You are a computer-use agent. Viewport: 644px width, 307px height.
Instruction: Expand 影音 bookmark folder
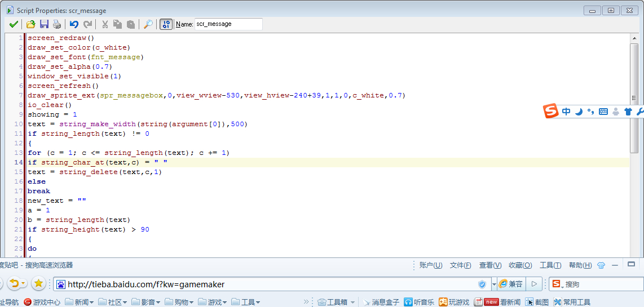[x=146, y=302]
